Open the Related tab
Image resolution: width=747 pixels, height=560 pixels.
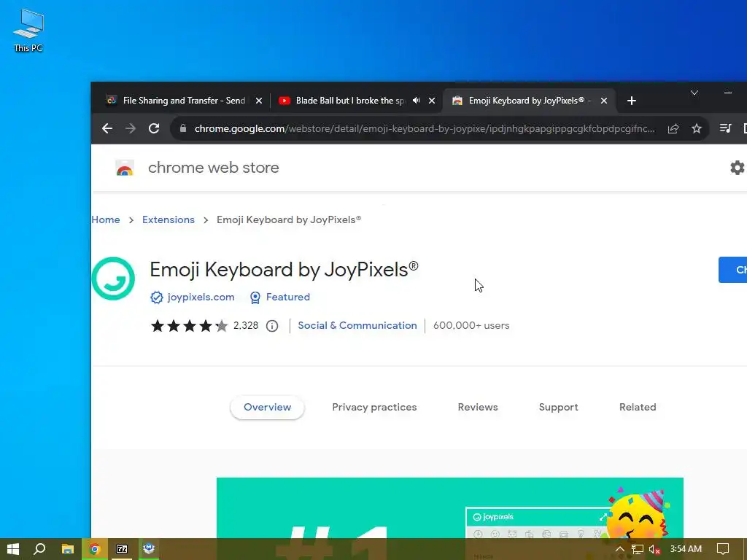638,407
